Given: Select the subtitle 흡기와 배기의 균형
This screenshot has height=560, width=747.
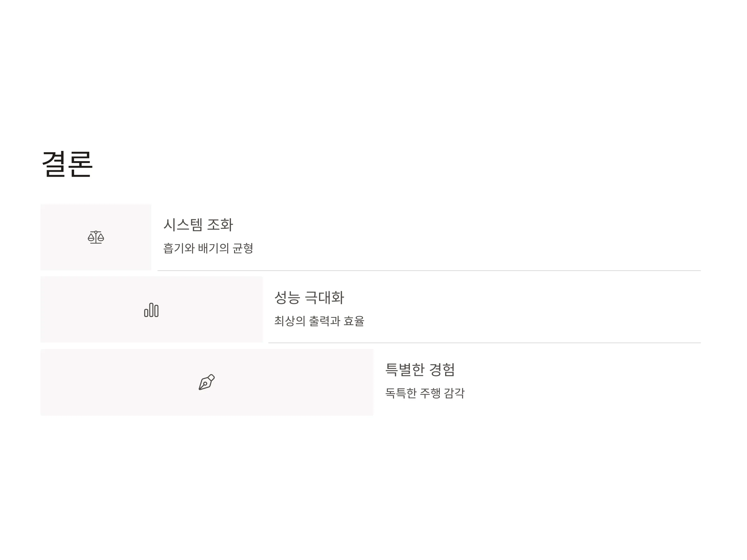Looking at the screenshot, I should click(x=208, y=248).
